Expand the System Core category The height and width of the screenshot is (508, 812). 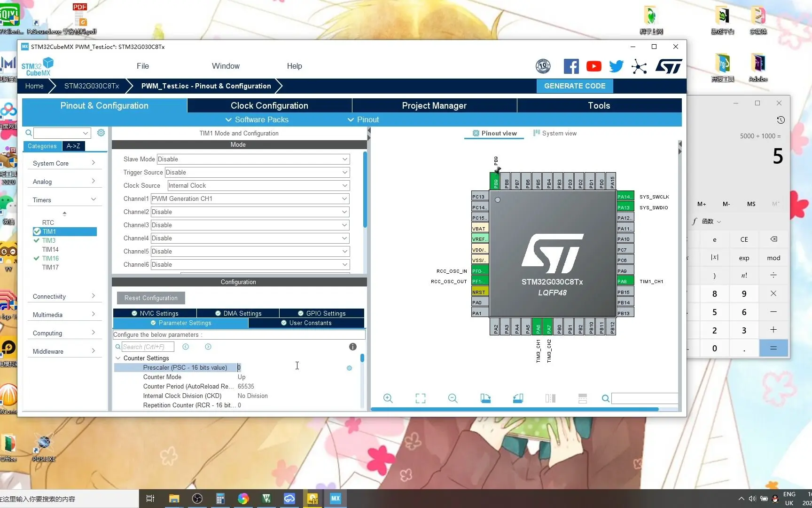pyautogui.click(x=64, y=163)
